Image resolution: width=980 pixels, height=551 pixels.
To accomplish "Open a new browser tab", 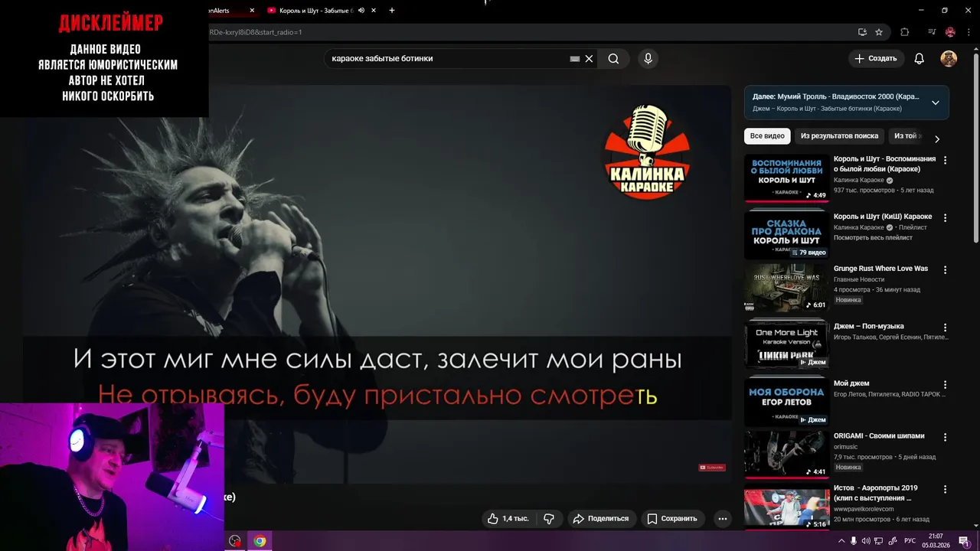I will (x=392, y=11).
